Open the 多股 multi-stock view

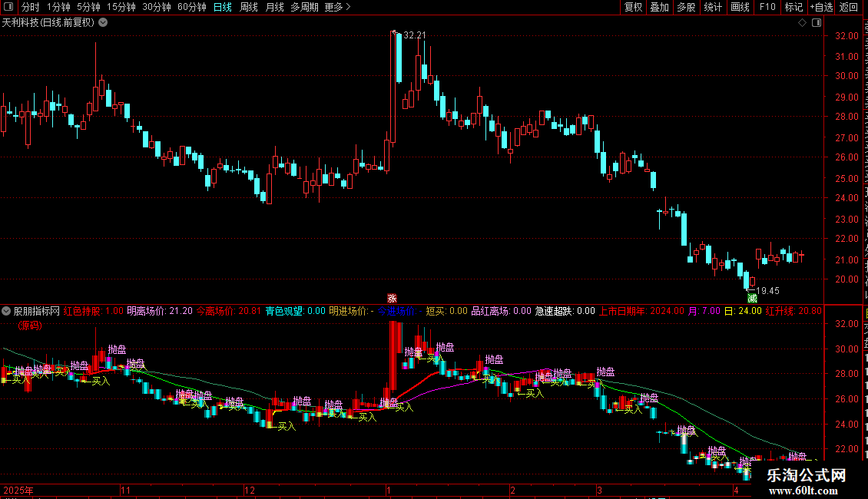click(x=686, y=7)
